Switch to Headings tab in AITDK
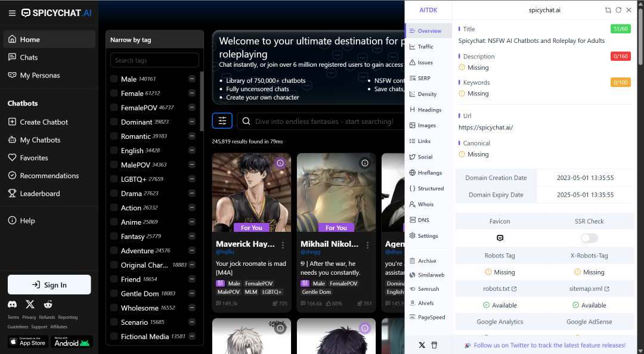This screenshot has height=354, width=644. coord(428,110)
